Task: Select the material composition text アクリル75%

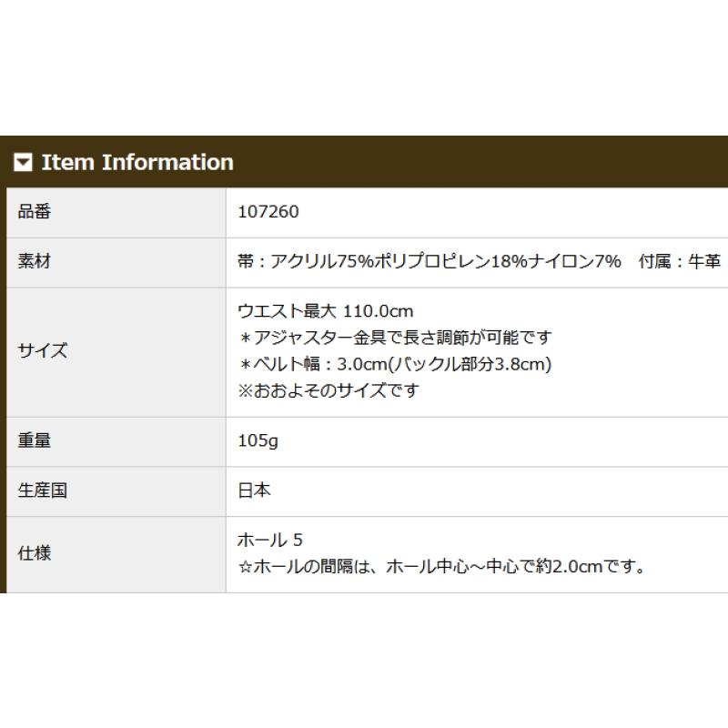Action: [322, 261]
